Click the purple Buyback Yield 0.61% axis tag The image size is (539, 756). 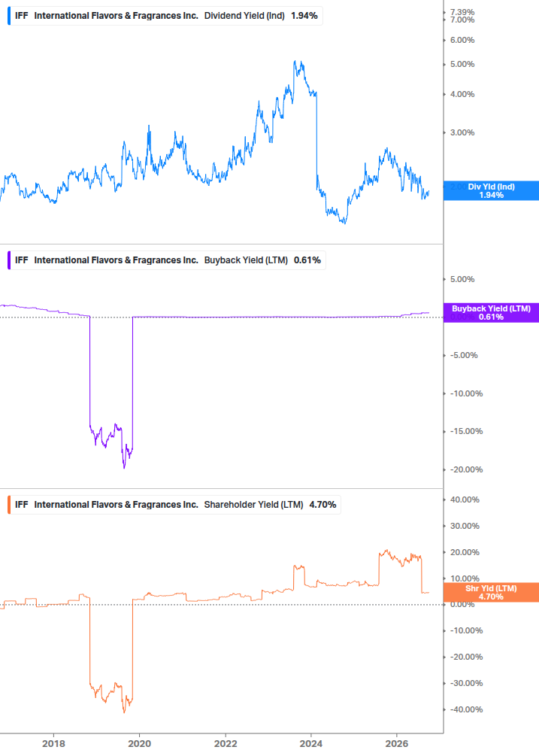tap(492, 313)
